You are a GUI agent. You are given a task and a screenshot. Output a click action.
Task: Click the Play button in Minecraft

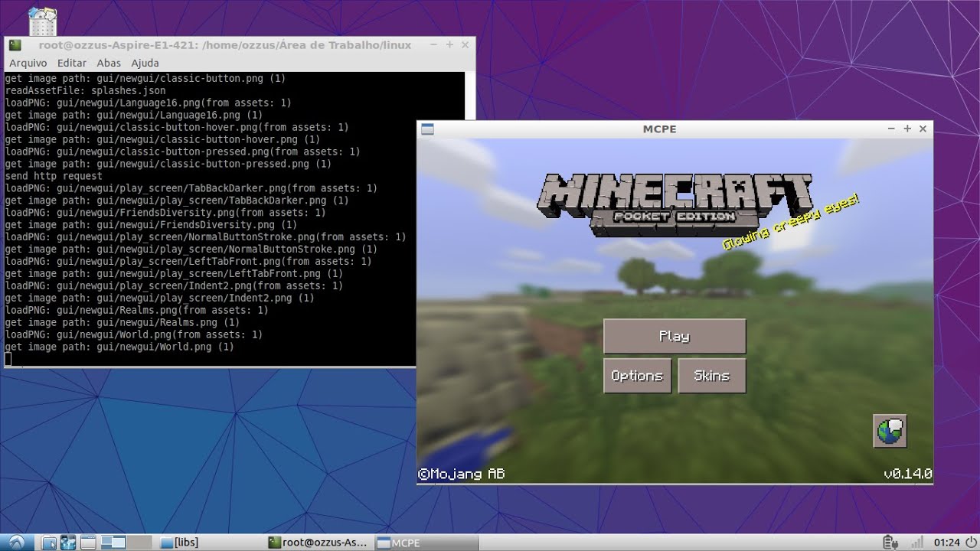675,336
